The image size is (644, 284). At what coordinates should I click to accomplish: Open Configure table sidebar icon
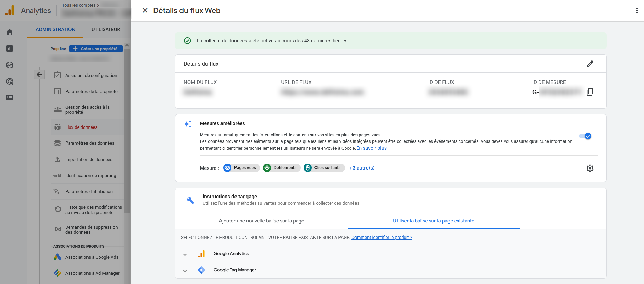(x=10, y=98)
